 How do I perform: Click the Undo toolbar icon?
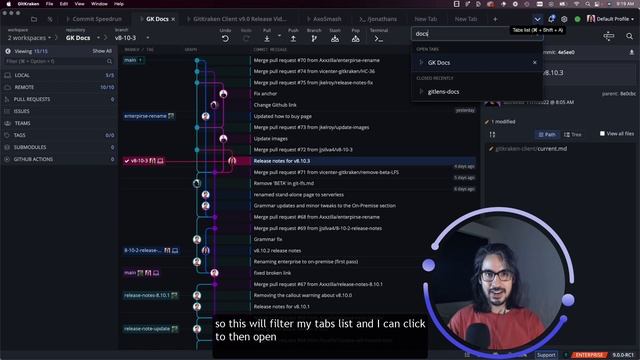(x=225, y=38)
